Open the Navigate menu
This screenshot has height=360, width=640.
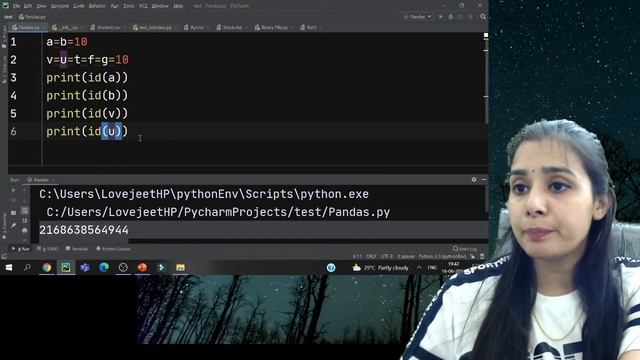(60, 6)
